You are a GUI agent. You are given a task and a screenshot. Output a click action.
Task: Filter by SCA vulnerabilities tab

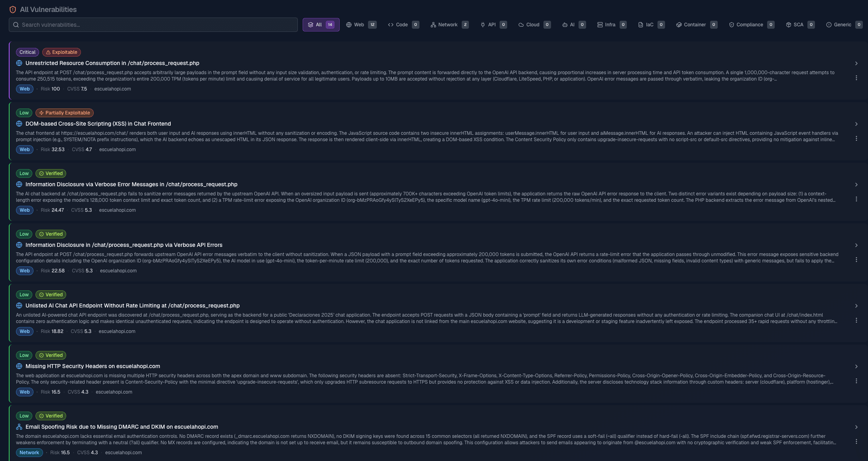pos(800,25)
